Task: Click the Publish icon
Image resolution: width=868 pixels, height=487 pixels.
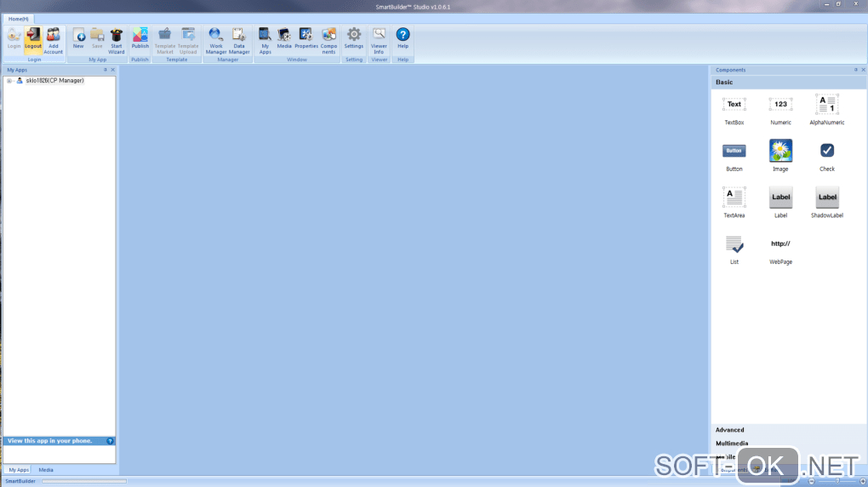Action: 140,39
